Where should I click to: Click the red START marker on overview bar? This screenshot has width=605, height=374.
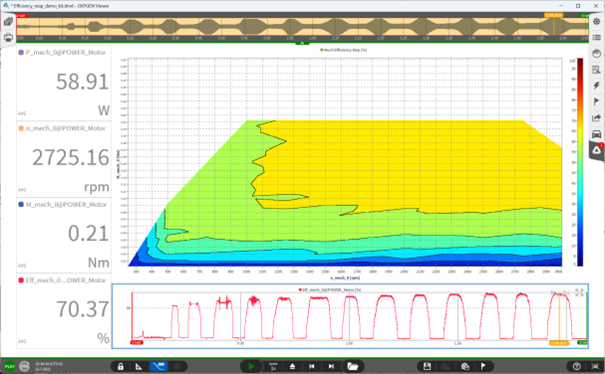[x=21, y=15]
